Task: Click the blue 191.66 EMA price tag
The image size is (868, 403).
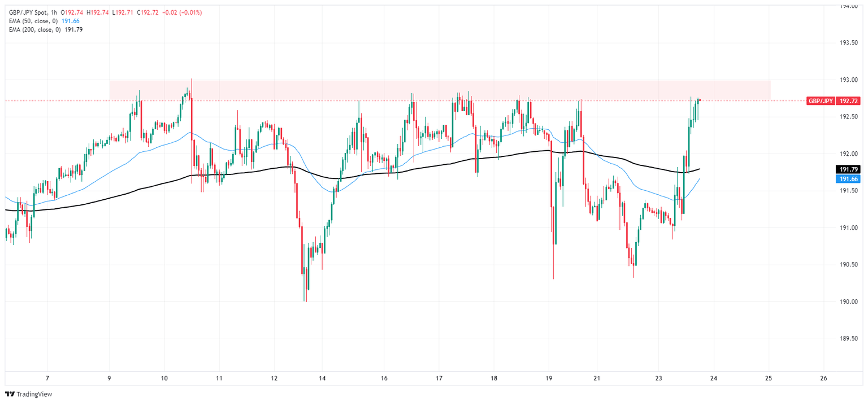Action: coord(848,179)
